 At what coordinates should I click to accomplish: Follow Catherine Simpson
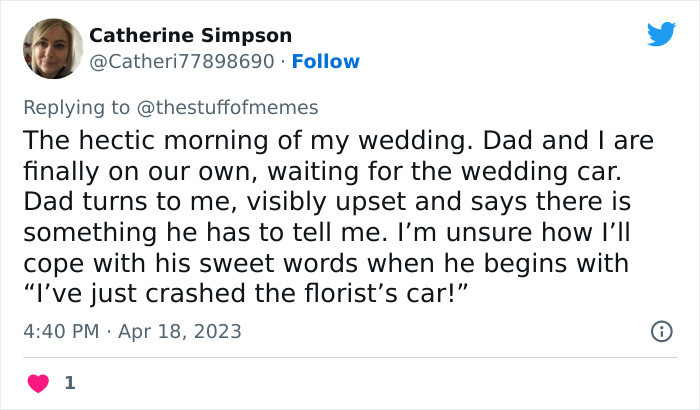[x=326, y=61]
